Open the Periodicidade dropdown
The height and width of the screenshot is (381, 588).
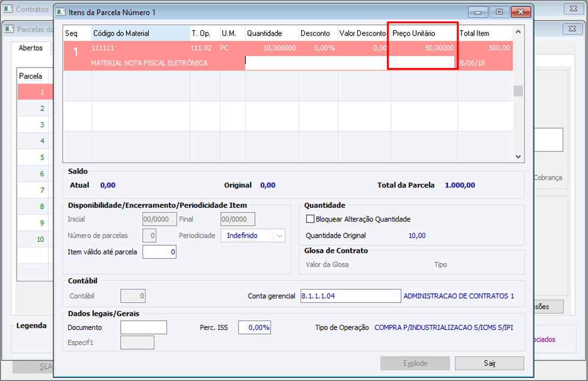pyautogui.click(x=279, y=235)
